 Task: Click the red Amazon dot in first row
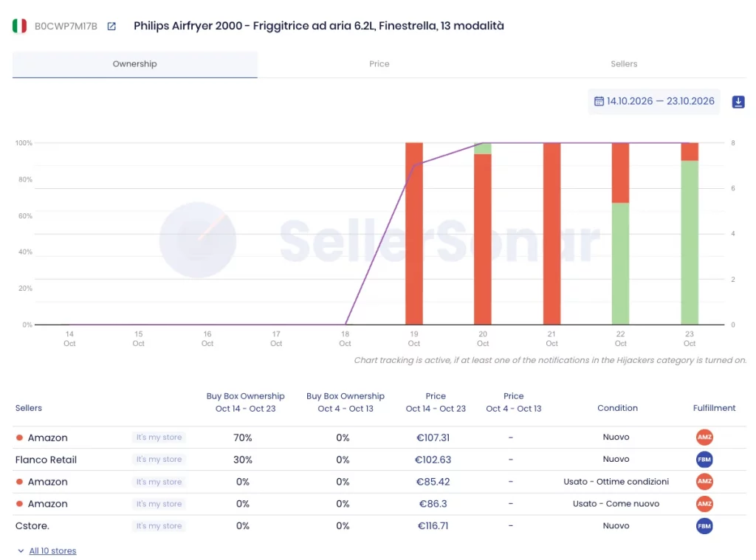[x=19, y=438]
